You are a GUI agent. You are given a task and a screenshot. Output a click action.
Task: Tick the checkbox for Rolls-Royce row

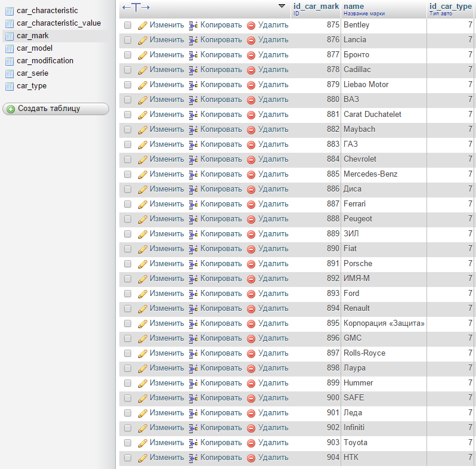click(128, 353)
